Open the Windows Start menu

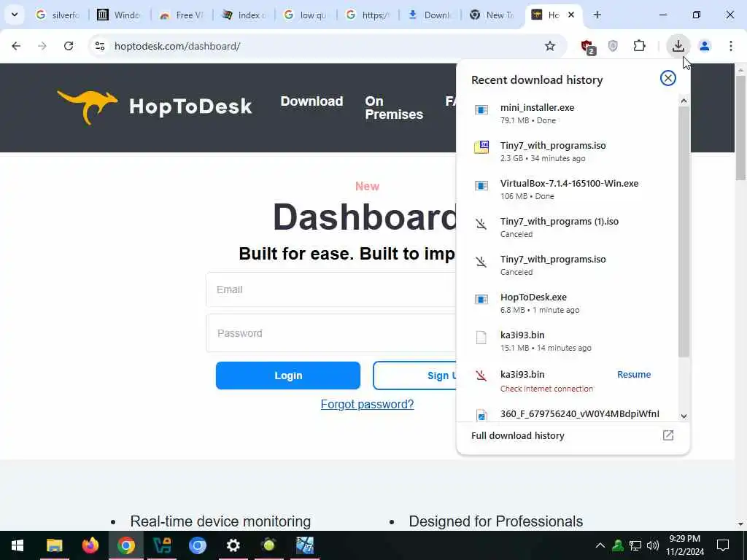click(x=18, y=545)
